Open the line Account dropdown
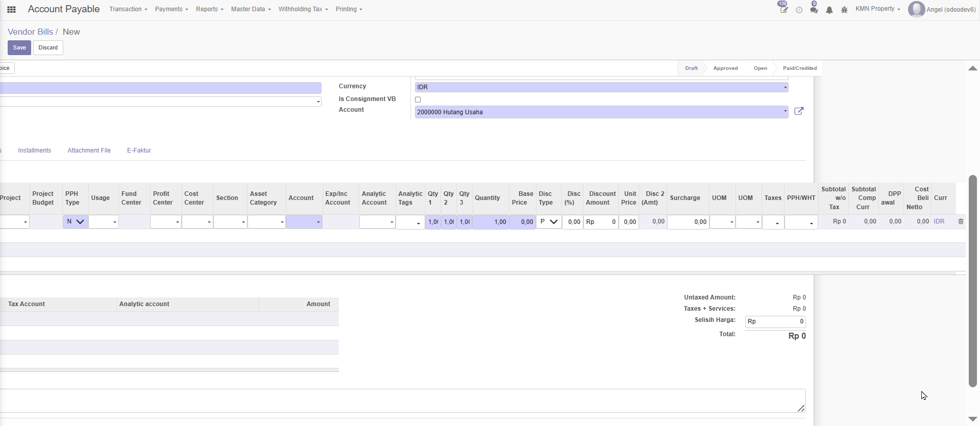Viewport: 980px width, 426px height. 304,222
